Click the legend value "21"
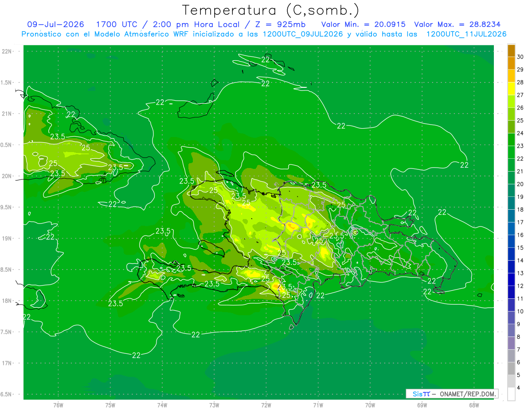The width and height of the screenshot is (532, 411). point(520,171)
